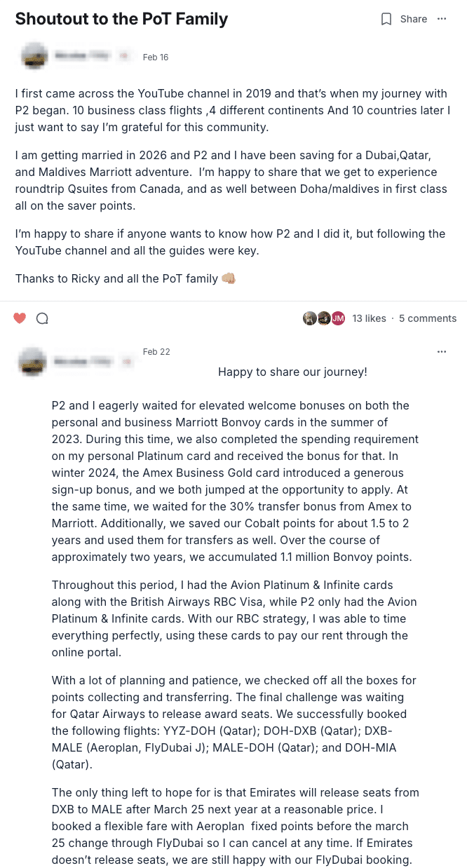Bookmark the Shoutout to the PoT Family post
The height and width of the screenshot is (868, 467).
tap(386, 19)
